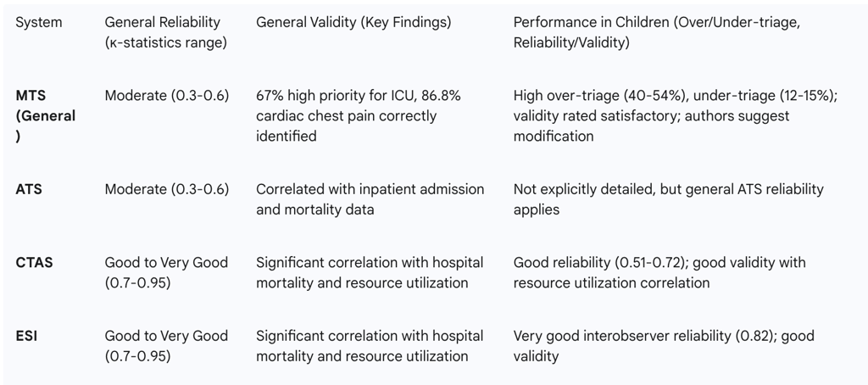
Task: Select the ESI row label
Action: [x=26, y=336]
